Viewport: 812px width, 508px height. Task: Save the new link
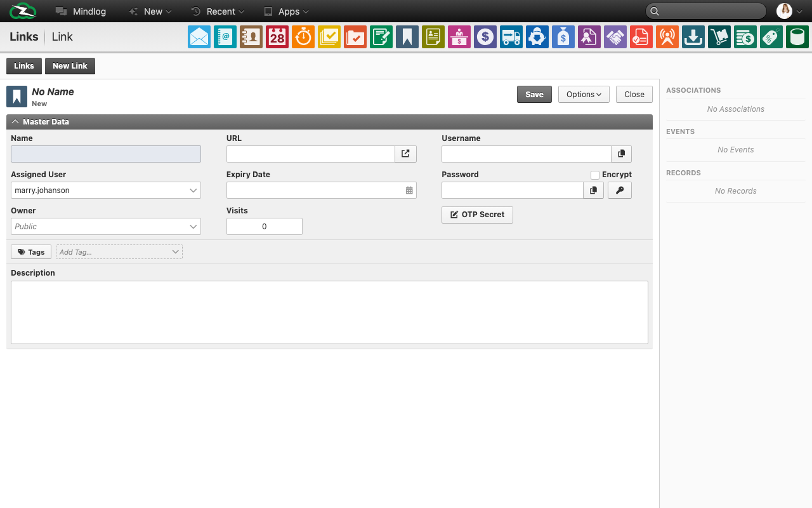click(x=534, y=94)
